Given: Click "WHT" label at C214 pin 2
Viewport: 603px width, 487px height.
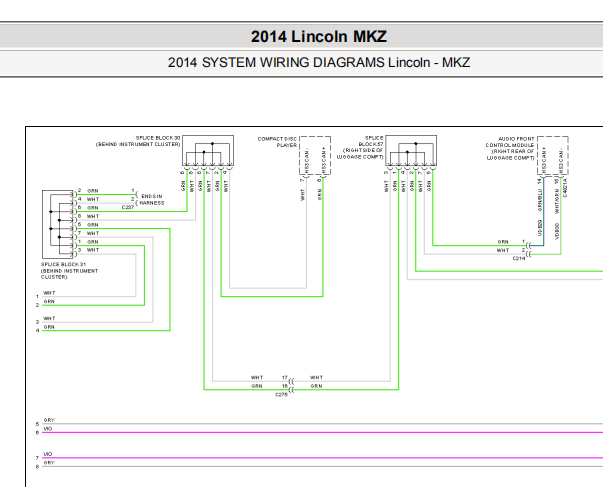Looking at the screenshot, I should (x=503, y=250).
